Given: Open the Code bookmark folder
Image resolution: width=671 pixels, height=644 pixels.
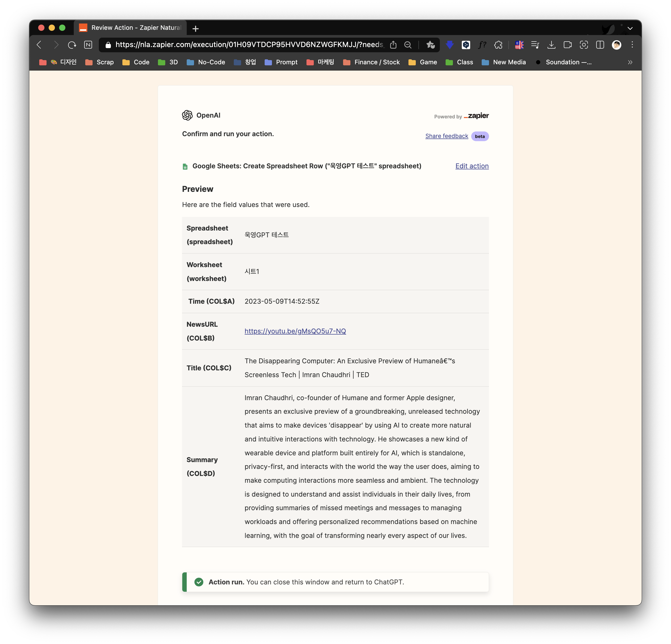Looking at the screenshot, I should 136,62.
